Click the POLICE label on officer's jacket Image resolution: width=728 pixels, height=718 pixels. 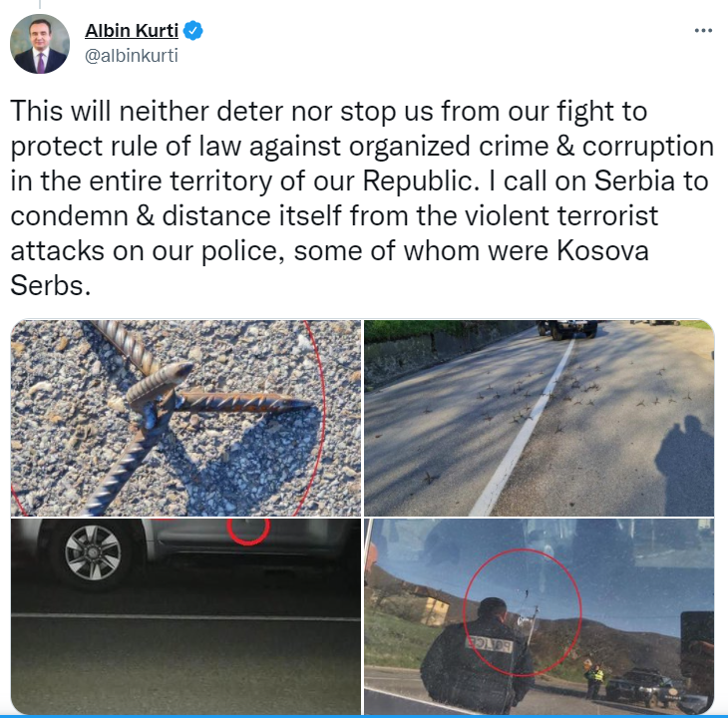click(x=489, y=644)
